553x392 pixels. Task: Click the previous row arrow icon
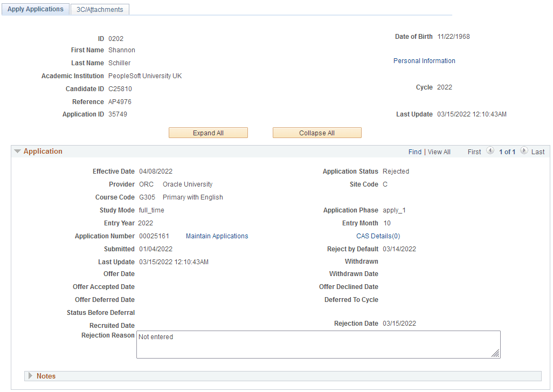click(490, 150)
